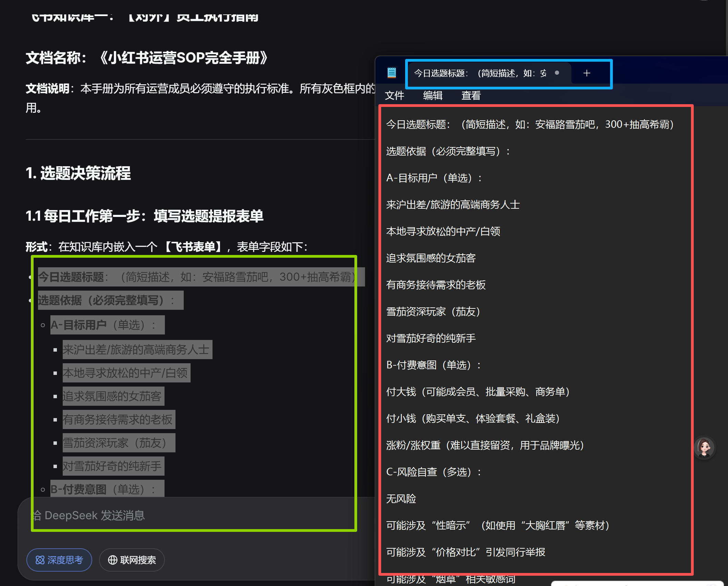Click the Notepad line B-付费意图（单选）
This screenshot has width=728, height=586.
433,365
